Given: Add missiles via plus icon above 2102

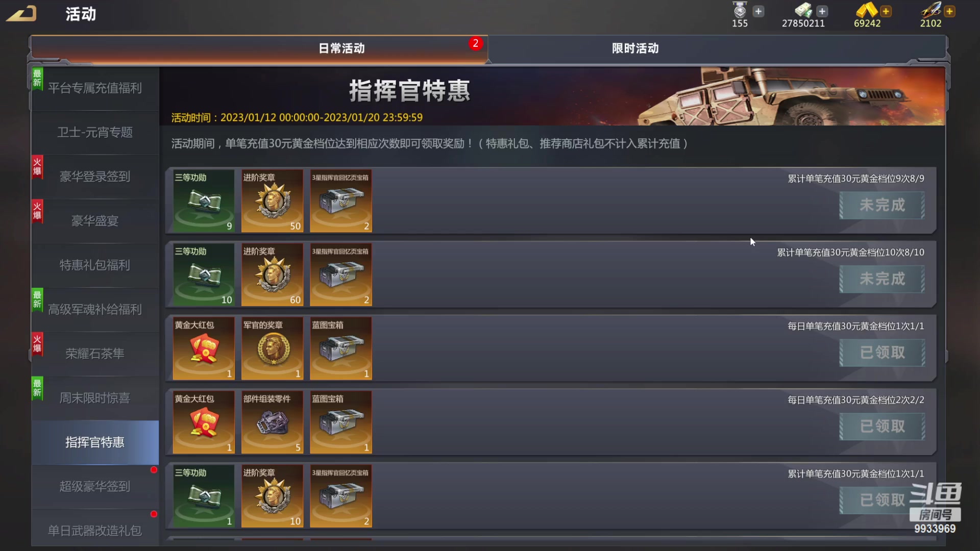Looking at the screenshot, I should coord(949,11).
